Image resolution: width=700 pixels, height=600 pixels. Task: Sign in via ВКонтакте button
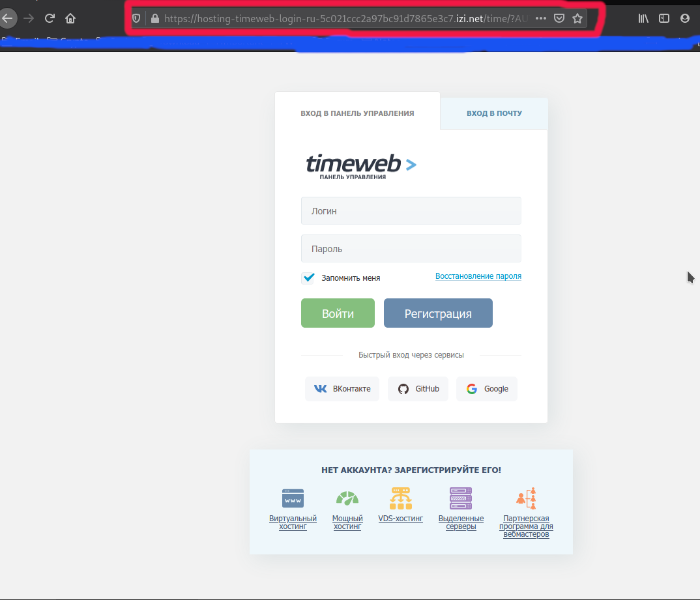(x=342, y=388)
